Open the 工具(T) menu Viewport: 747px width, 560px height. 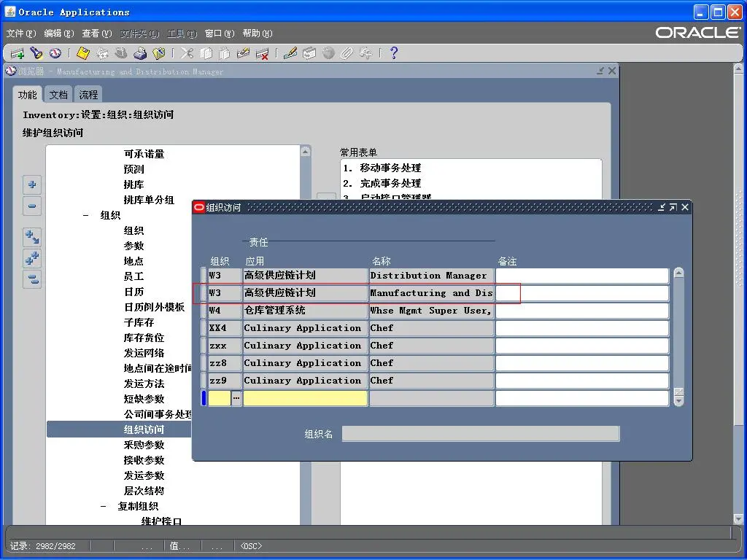click(182, 34)
